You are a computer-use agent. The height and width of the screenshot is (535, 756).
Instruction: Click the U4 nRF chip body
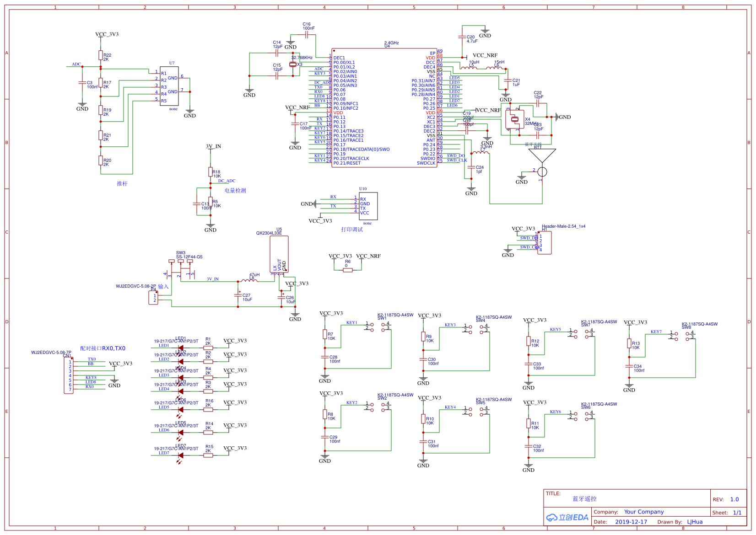coord(384,108)
